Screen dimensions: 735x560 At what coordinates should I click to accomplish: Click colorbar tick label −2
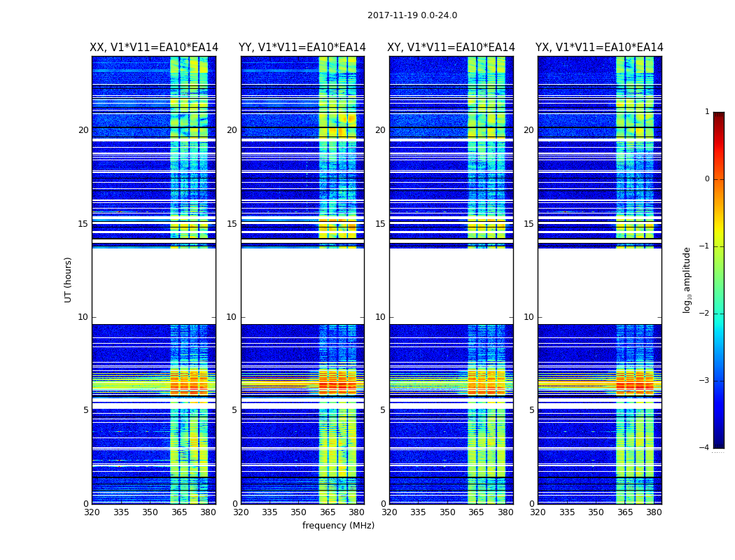coord(706,314)
